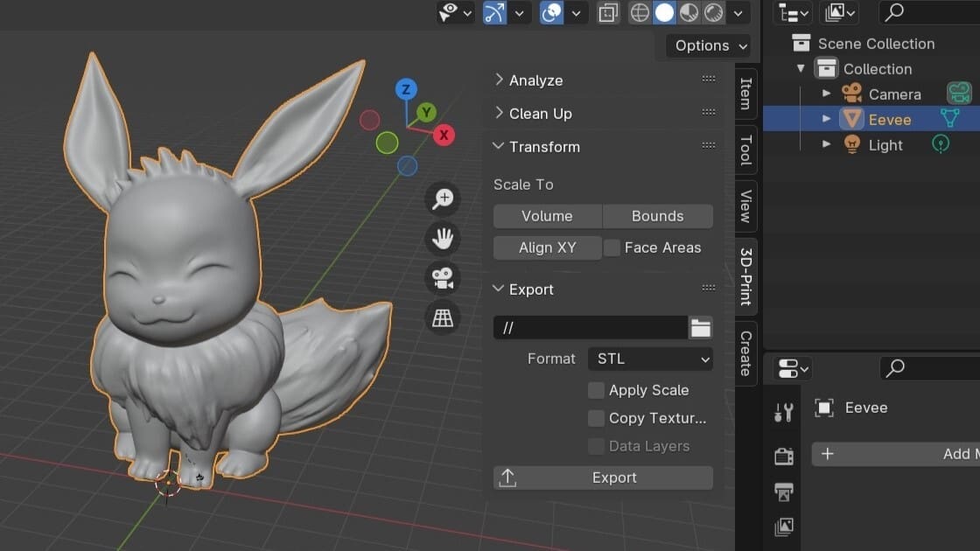Open the folder browse icon
Screen dimensions: 980x551
[x=701, y=328]
